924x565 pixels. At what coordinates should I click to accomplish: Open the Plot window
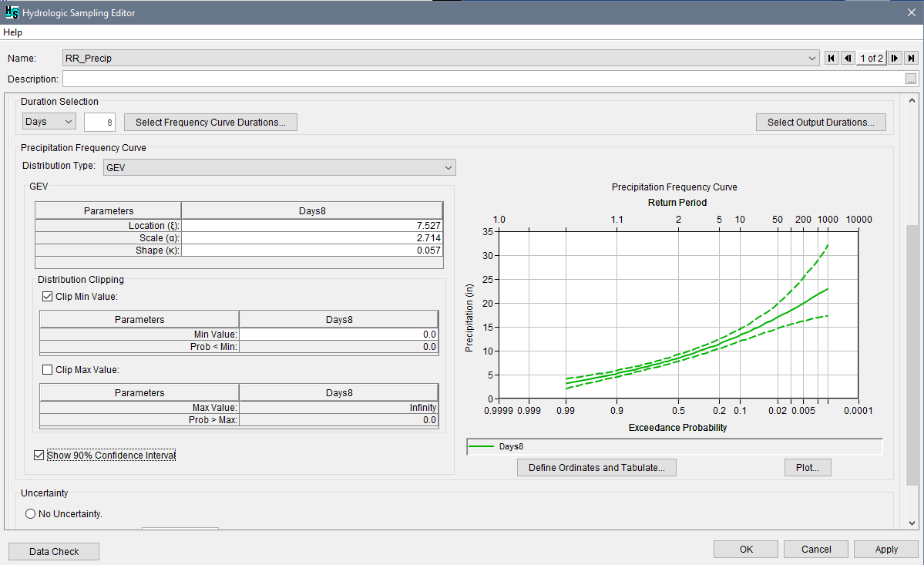(807, 467)
